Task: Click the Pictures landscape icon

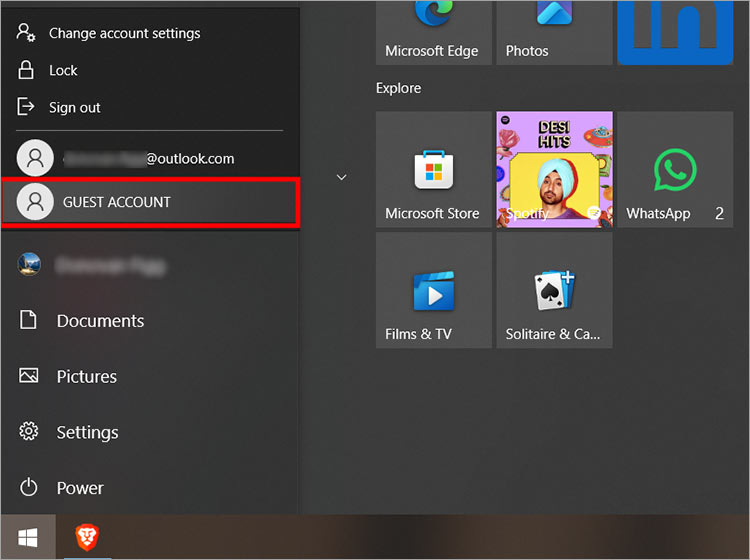Action: 29,375
